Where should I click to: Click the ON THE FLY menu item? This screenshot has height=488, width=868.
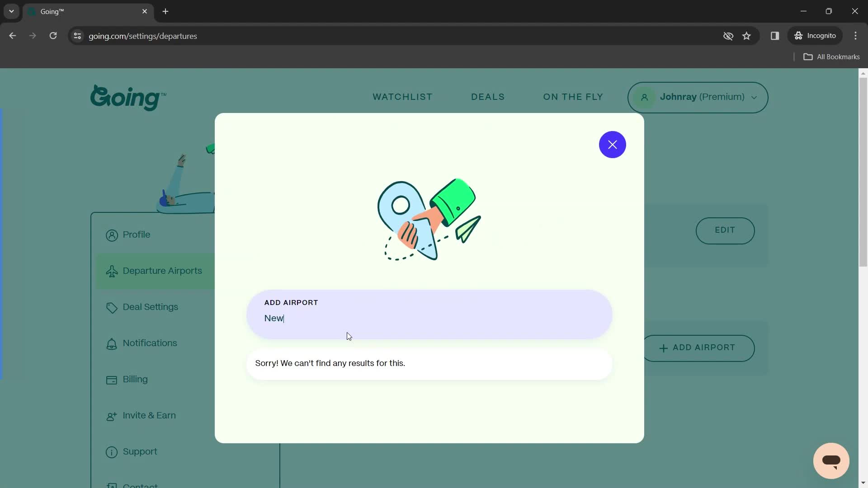coord(573,97)
